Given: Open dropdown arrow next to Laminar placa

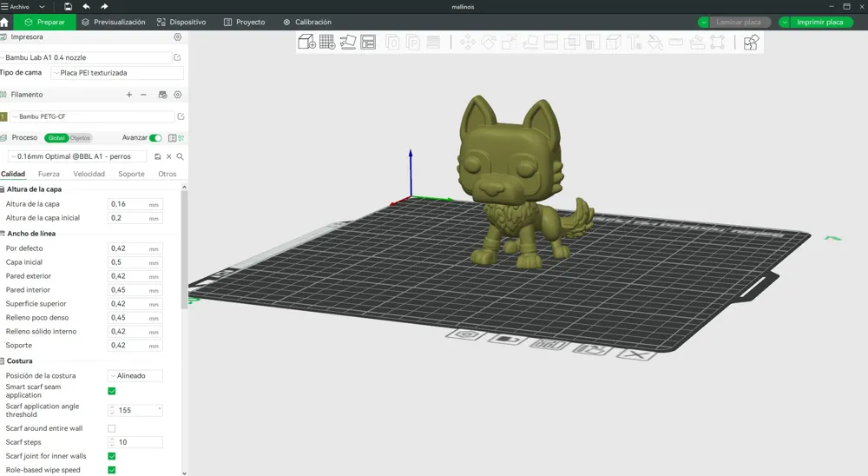Looking at the screenshot, I should coord(704,23).
